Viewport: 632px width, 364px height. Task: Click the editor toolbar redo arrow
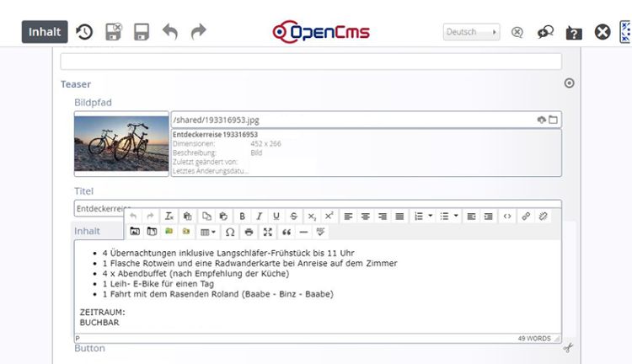(x=150, y=216)
